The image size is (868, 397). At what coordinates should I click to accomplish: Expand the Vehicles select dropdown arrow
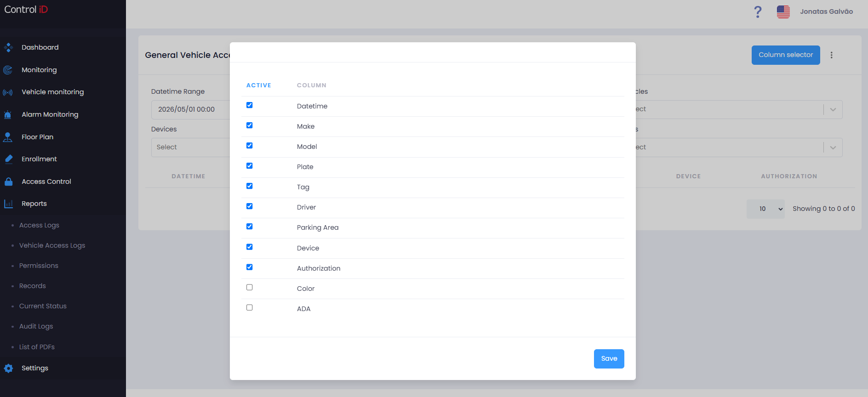(x=833, y=110)
